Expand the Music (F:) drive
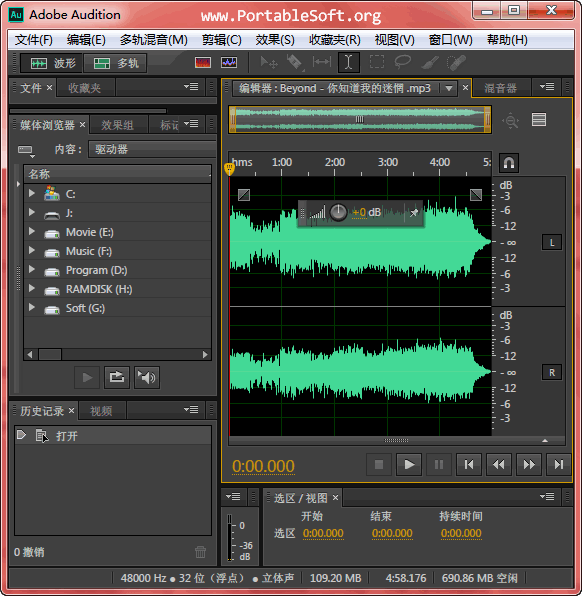The height and width of the screenshot is (596, 582). click(32, 250)
